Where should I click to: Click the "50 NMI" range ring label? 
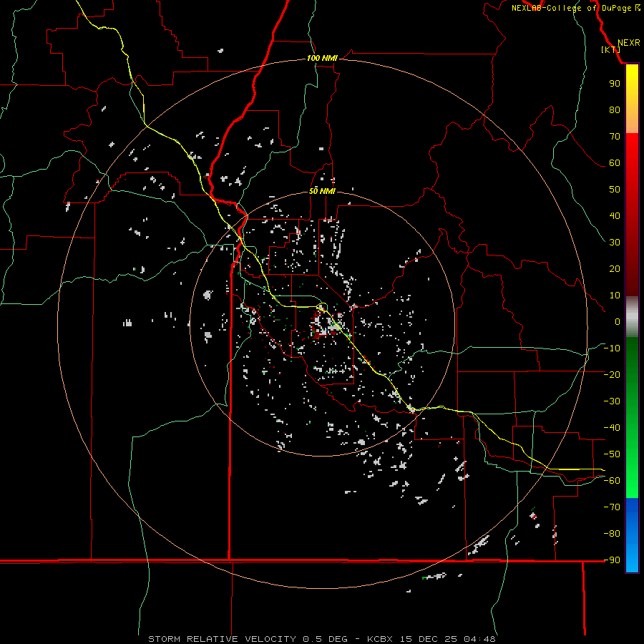(x=323, y=191)
